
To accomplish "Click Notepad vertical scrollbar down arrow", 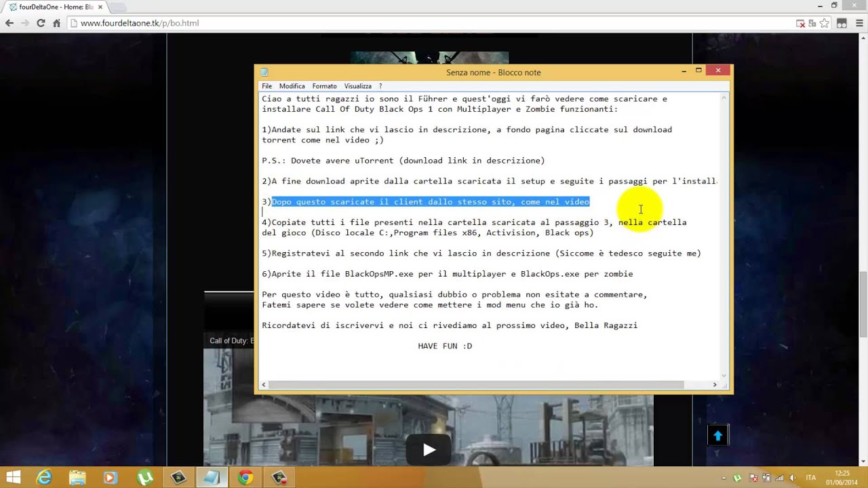I will [x=724, y=375].
